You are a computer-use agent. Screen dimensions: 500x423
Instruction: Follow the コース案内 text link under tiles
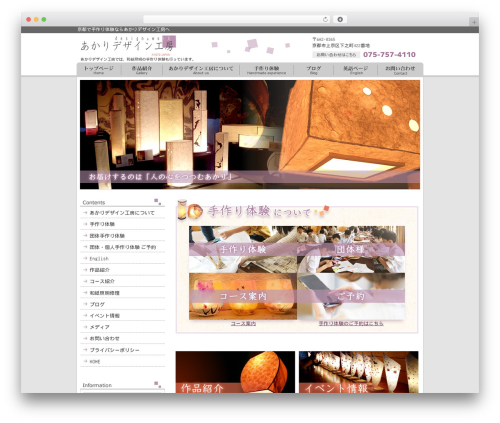243,323
